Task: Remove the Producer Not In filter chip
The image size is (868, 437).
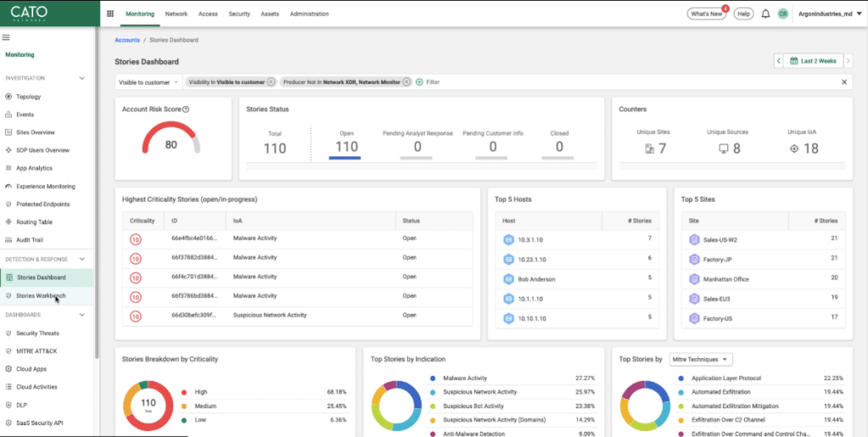Action: pos(407,82)
